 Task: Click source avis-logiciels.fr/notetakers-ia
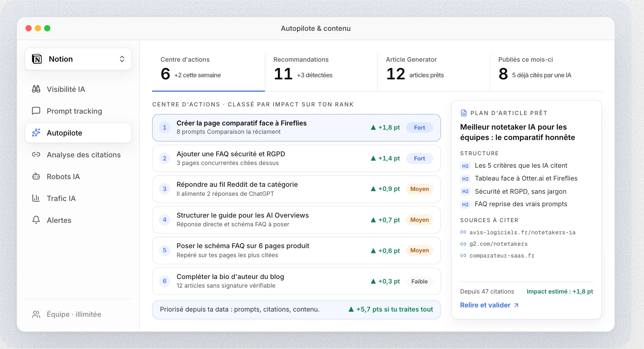tap(522, 232)
